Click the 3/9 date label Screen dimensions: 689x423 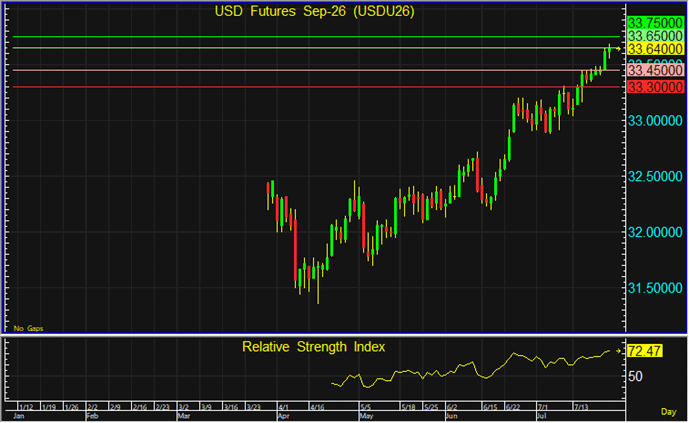[206, 407]
